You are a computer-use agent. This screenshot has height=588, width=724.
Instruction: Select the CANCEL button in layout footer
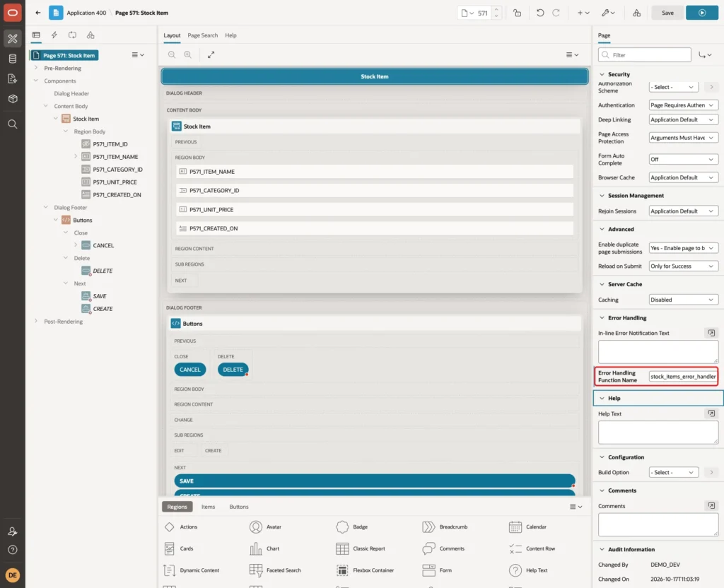tap(189, 370)
